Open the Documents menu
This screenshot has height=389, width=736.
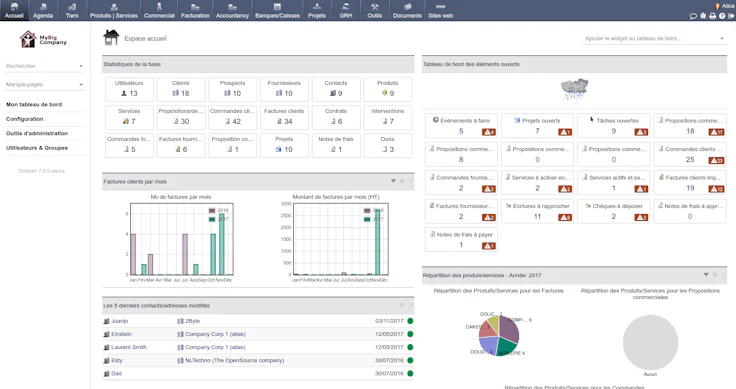[x=407, y=10]
